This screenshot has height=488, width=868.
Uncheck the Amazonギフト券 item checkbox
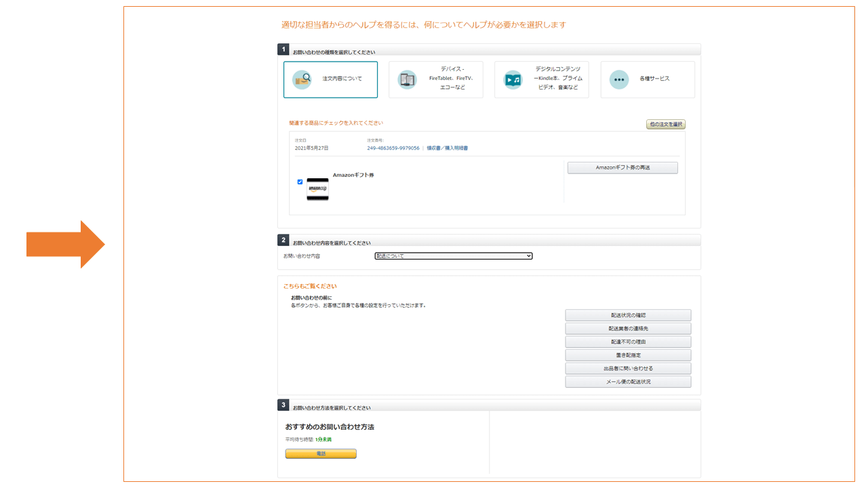[x=300, y=182]
